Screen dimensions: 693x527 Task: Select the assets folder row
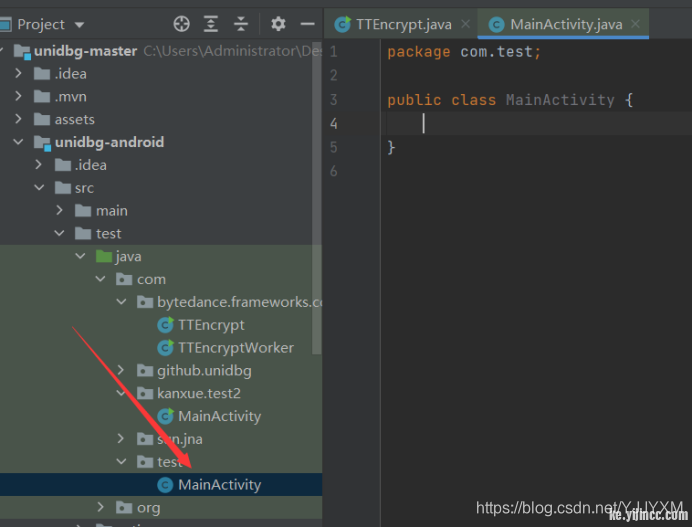[x=161, y=119]
